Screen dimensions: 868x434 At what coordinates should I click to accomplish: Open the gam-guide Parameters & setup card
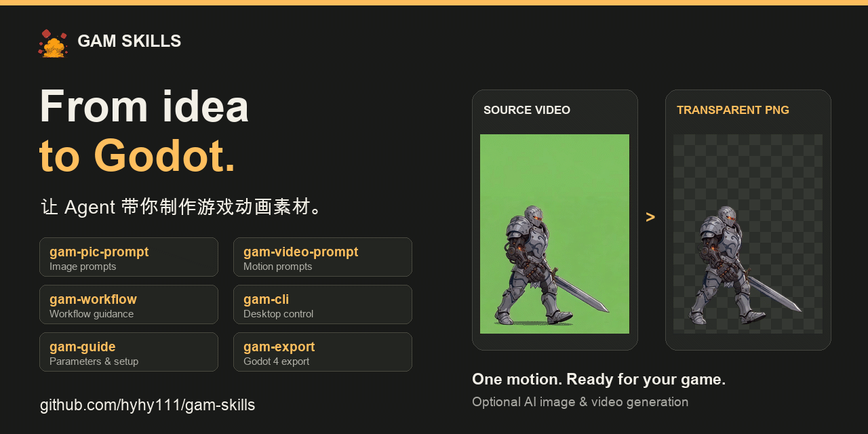coord(129,352)
